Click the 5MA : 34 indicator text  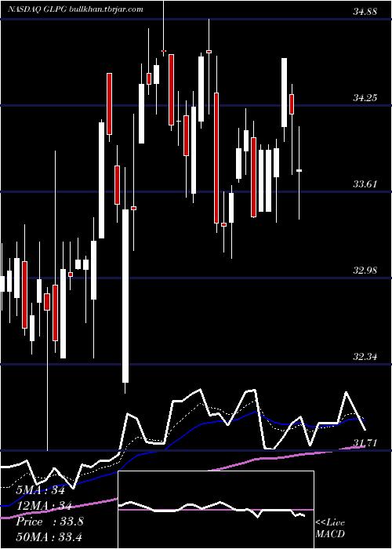[x=41, y=490]
